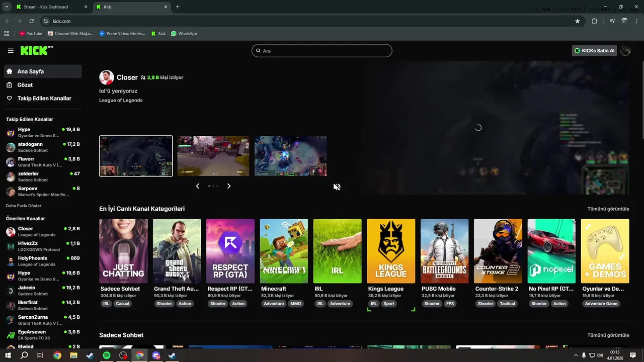Unmute the featured stream preview

(x=337, y=187)
